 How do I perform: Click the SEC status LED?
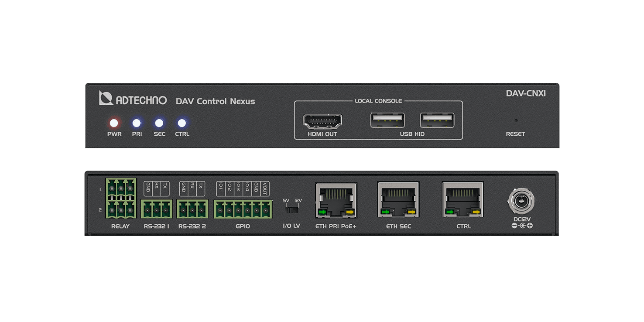coord(159,123)
